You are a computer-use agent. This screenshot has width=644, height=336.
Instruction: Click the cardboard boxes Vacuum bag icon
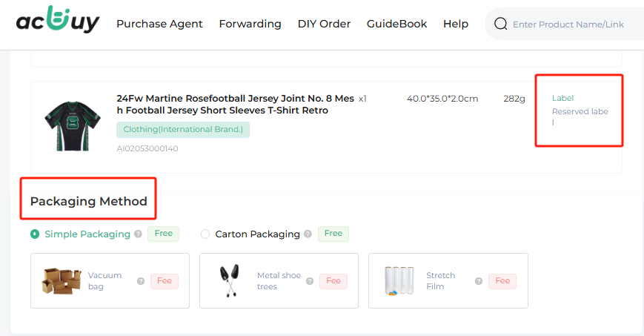62,281
